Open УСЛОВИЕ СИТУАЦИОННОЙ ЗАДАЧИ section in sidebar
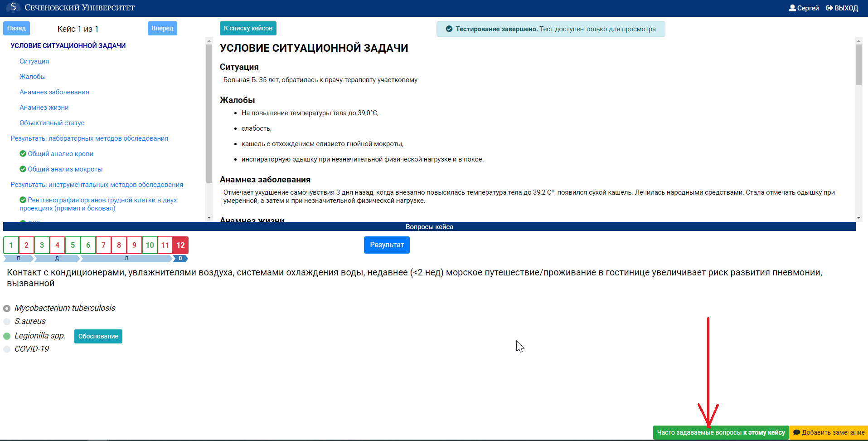 pyautogui.click(x=68, y=46)
